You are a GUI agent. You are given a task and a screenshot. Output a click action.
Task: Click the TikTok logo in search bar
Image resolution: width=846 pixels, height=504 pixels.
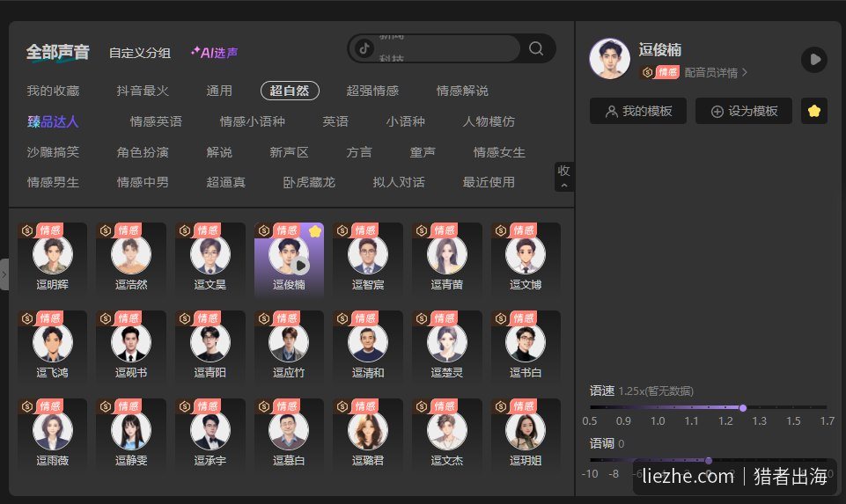[x=364, y=48]
